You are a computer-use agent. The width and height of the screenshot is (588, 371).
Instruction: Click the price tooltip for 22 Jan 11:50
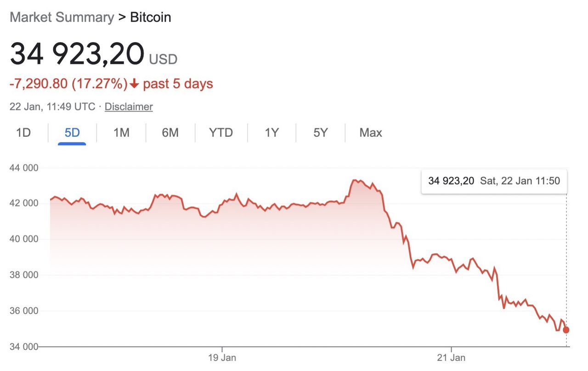494,181
